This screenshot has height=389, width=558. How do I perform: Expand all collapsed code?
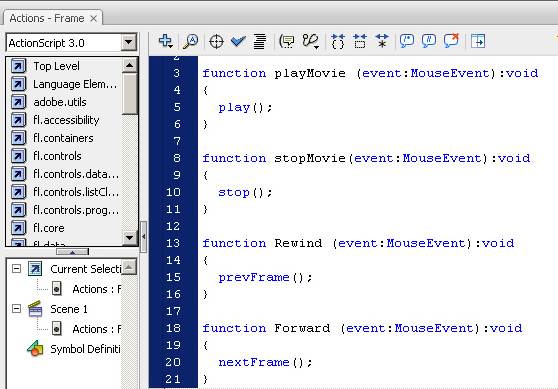click(382, 41)
